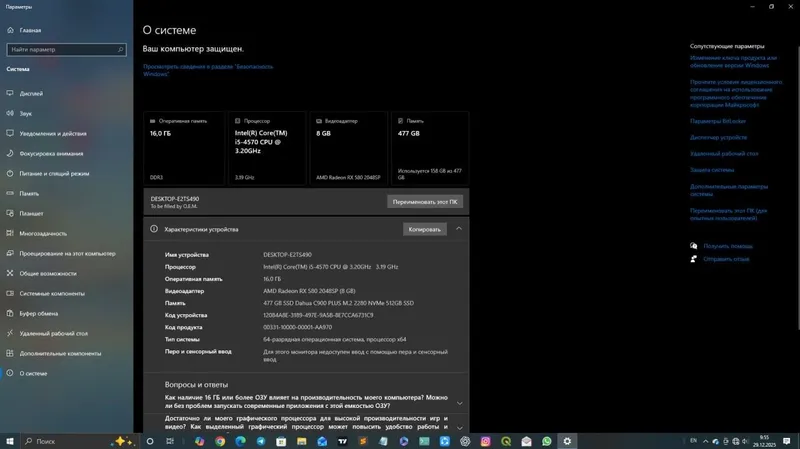This screenshot has width=800, height=449.
Task: Click the Процессор Intel Core i5-4570 card
Action: tap(267, 148)
